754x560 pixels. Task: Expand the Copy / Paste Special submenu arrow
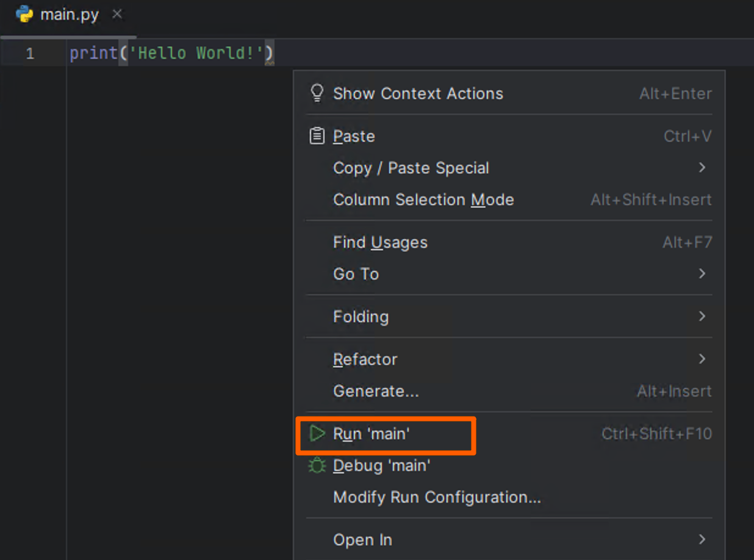click(702, 168)
